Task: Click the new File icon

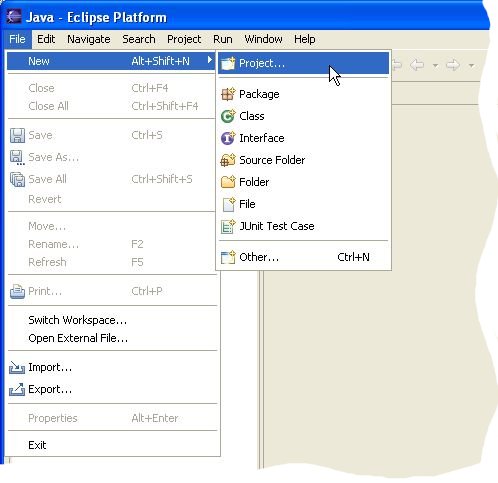Action: (x=229, y=204)
